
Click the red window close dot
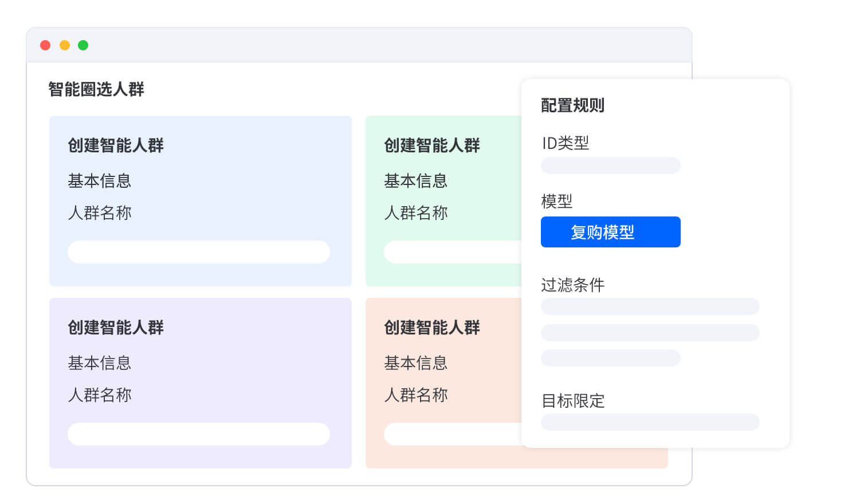click(45, 45)
